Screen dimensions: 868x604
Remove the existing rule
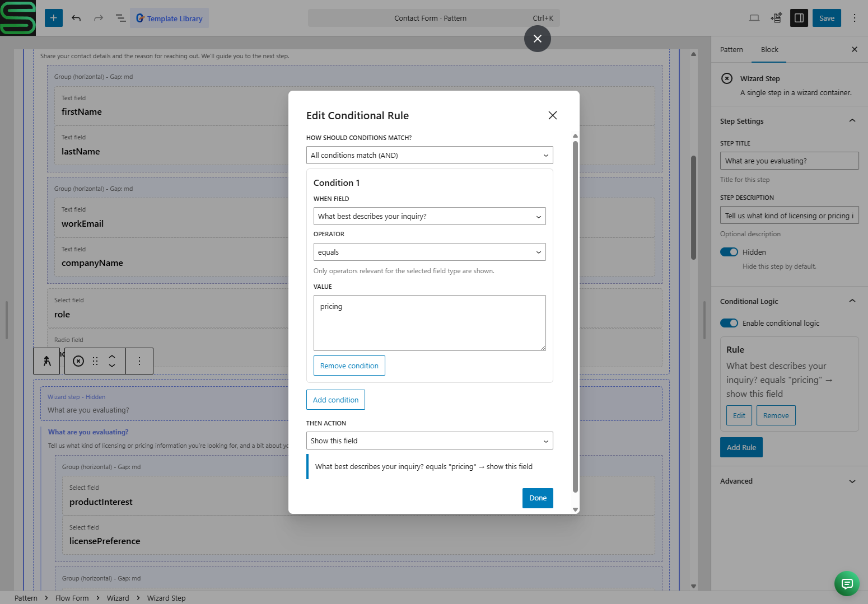tap(776, 415)
